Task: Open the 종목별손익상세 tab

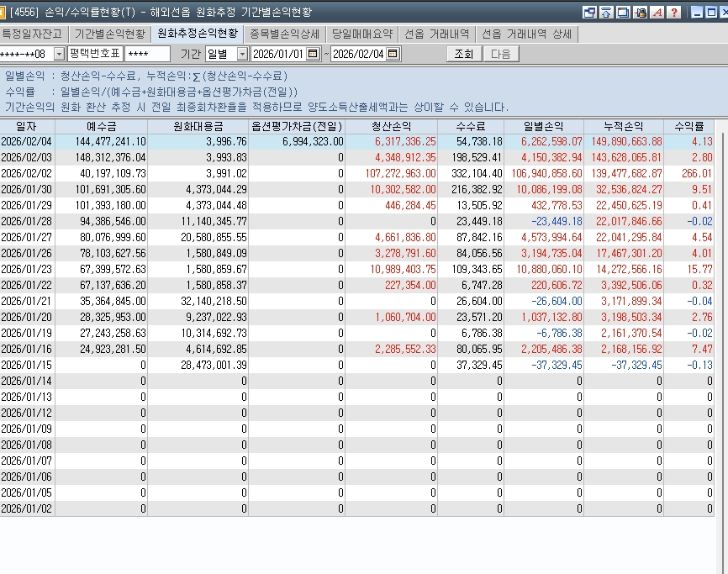Action: [285, 34]
